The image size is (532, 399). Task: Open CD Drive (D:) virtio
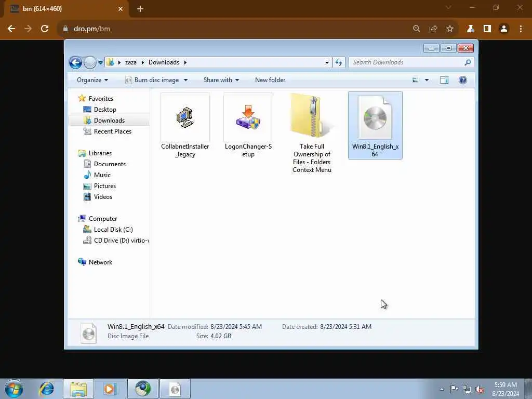coord(116,241)
